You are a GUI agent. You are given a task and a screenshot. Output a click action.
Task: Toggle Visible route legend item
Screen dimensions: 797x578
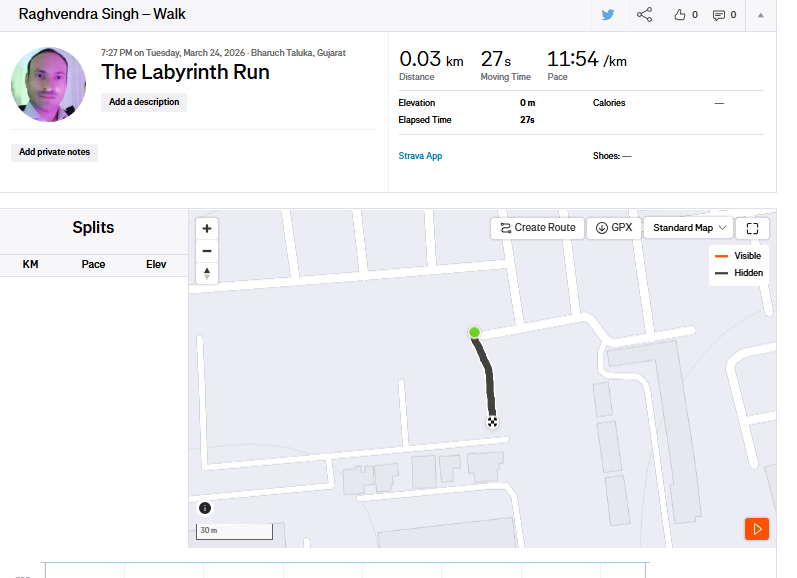739,256
